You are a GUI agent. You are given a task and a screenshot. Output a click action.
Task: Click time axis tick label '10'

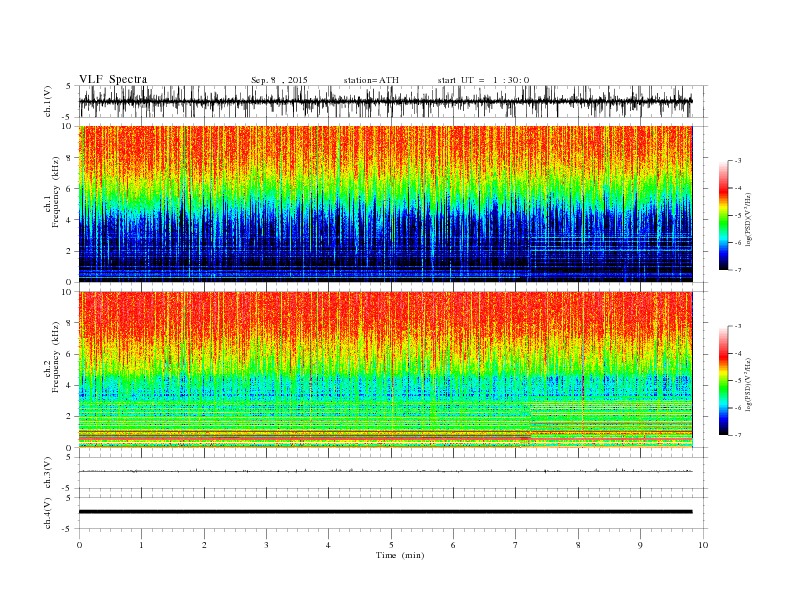point(703,545)
